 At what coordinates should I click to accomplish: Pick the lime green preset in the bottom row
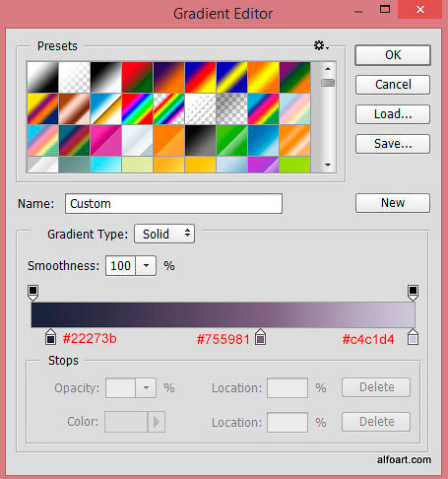[x=294, y=165]
